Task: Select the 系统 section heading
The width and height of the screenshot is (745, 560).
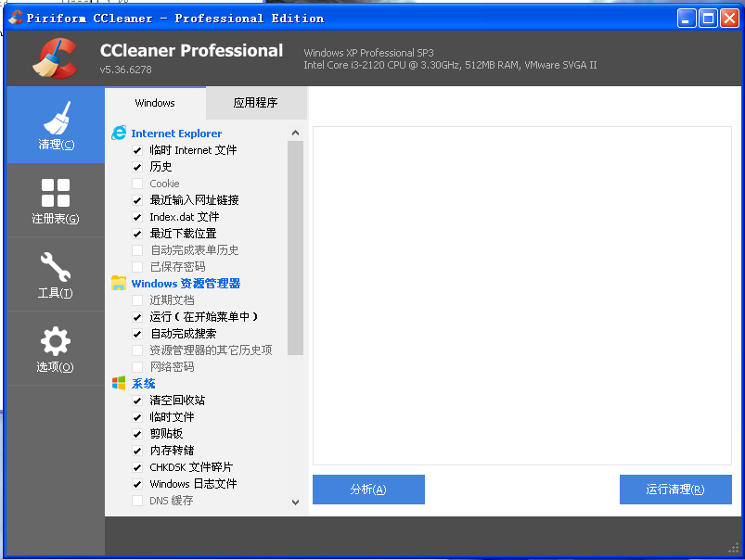Action: (x=144, y=383)
